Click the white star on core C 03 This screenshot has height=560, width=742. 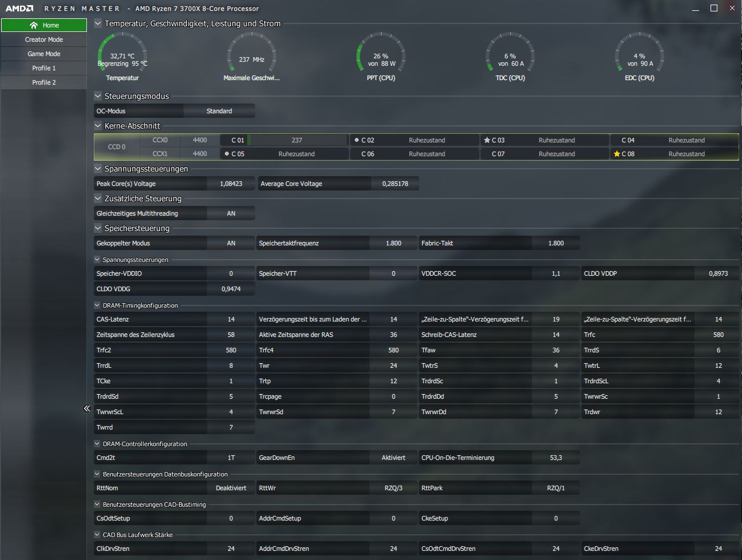coord(487,140)
